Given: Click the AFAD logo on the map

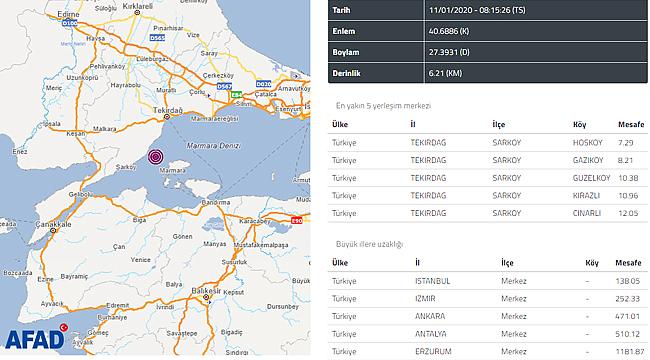Looking at the screenshot, I should (x=36, y=337).
